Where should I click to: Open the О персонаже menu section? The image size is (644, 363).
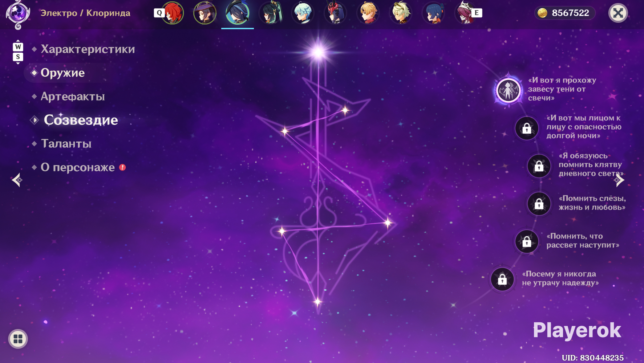pos(78,167)
